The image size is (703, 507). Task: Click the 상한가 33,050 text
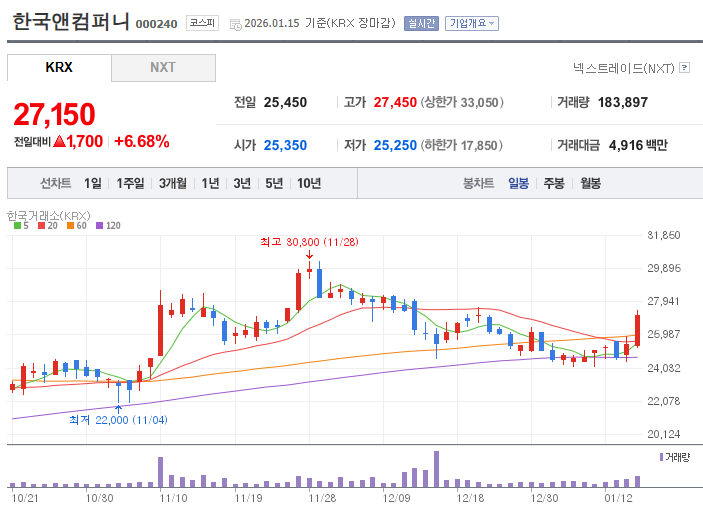pos(462,103)
